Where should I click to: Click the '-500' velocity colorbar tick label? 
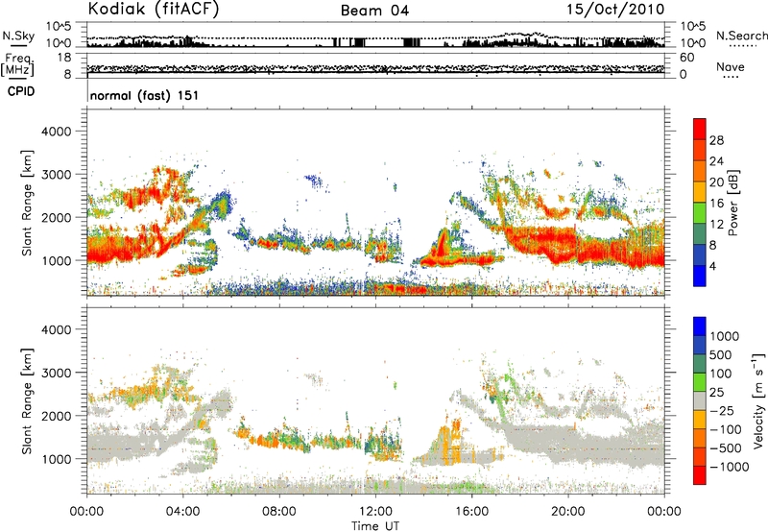point(726,448)
